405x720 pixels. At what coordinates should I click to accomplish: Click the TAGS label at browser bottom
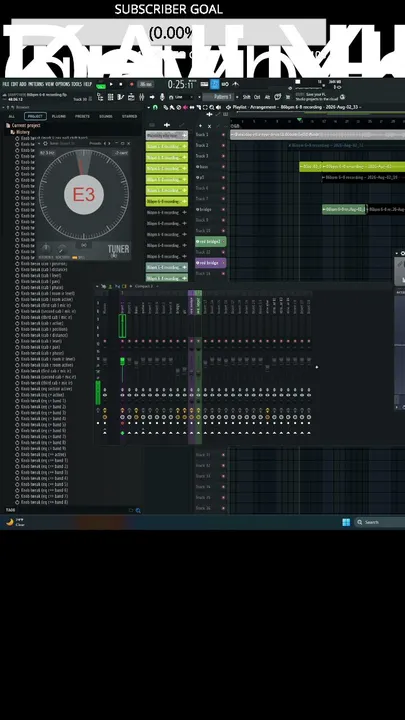(10, 510)
